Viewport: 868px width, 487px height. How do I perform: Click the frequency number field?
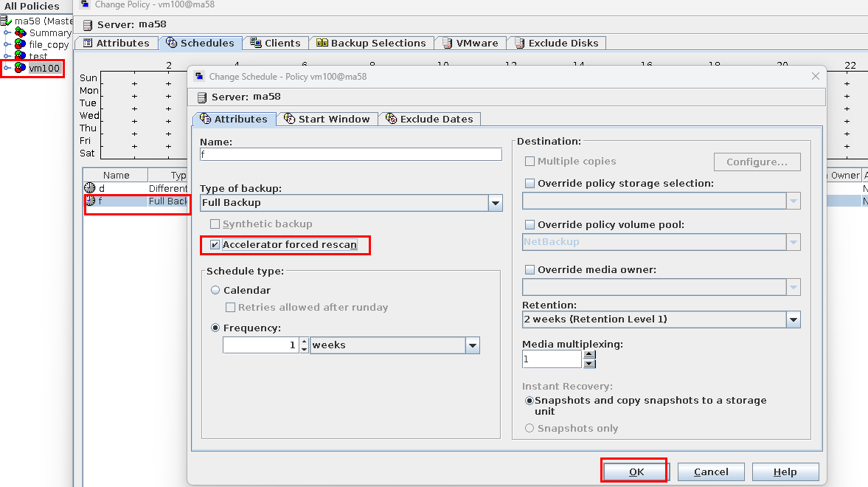(x=261, y=345)
